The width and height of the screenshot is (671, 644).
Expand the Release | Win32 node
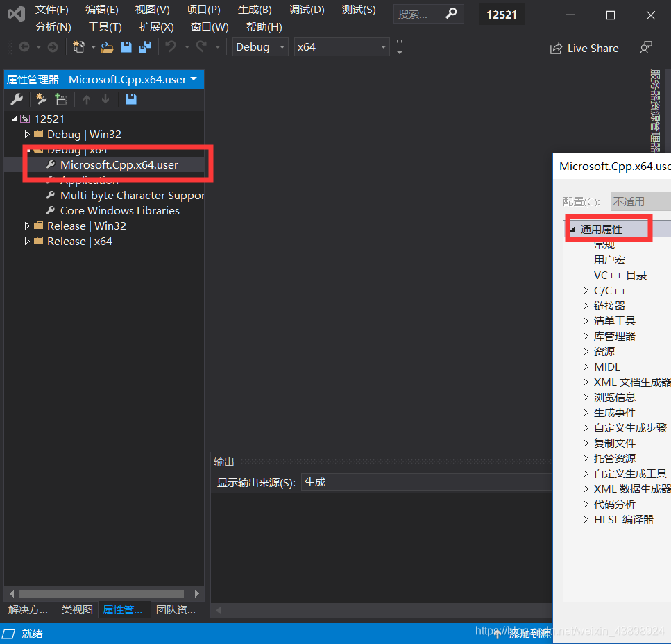click(x=26, y=226)
